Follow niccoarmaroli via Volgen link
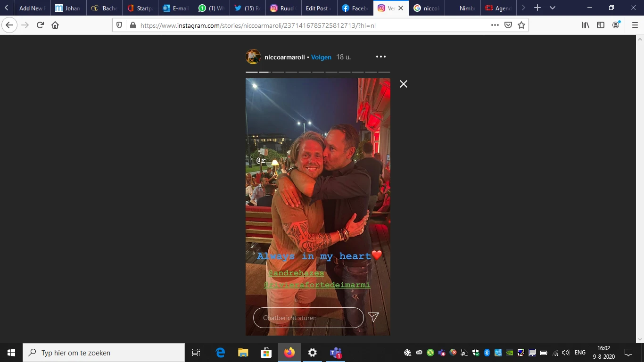This screenshot has width=644, height=362. [x=321, y=57]
